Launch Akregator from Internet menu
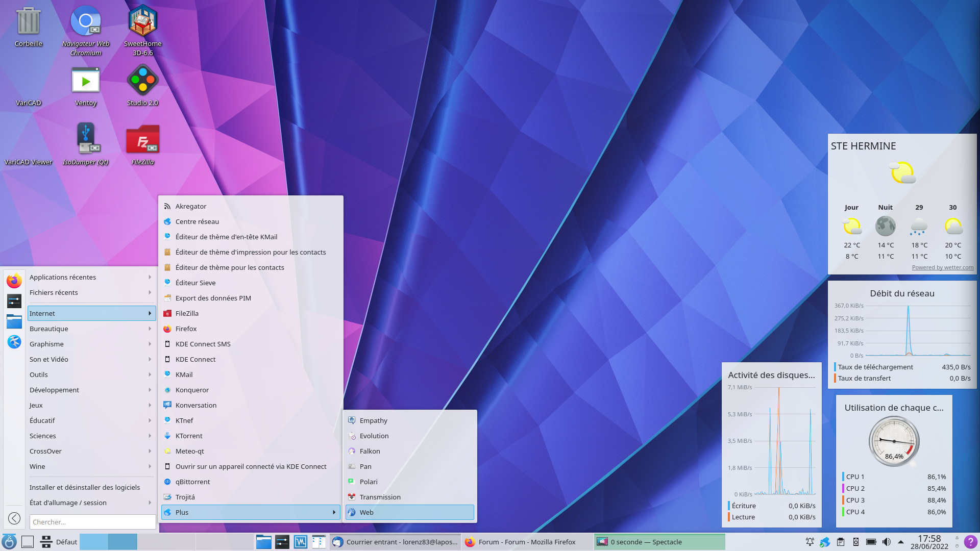This screenshot has height=551, width=980. (x=251, y=206)
